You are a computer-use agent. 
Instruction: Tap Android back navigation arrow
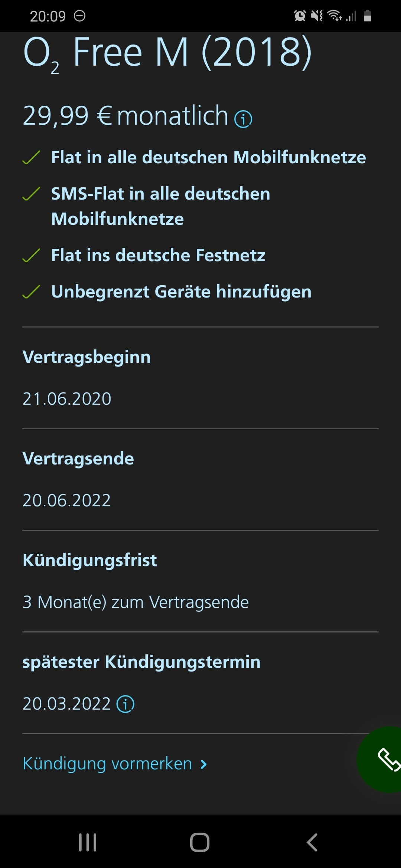tap(312, 842)
